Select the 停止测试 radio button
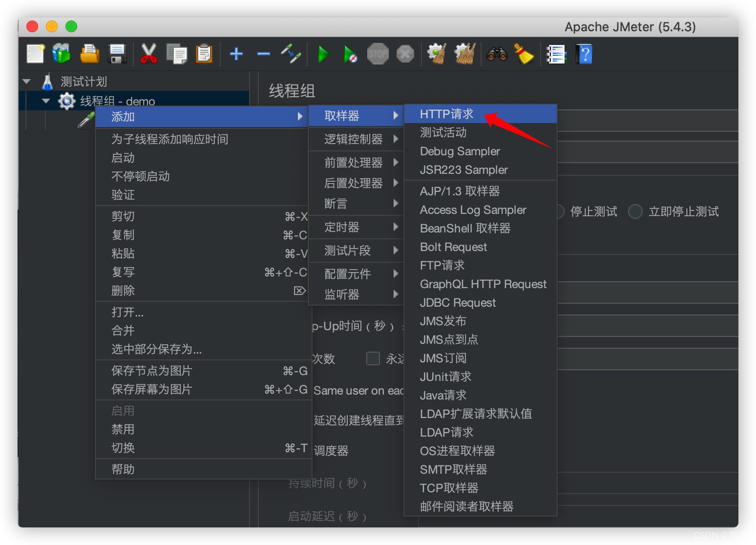This screenshot has width=756, height=545. [560, 211]
